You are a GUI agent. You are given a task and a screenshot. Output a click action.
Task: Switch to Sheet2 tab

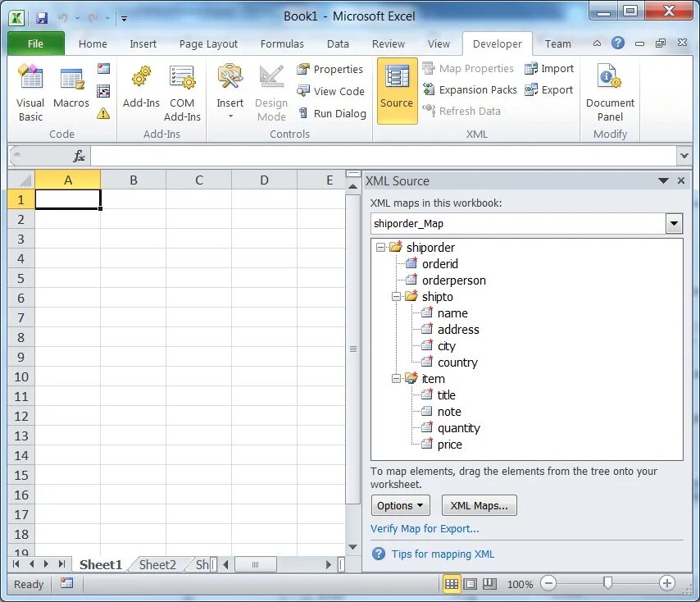[157, 565]
